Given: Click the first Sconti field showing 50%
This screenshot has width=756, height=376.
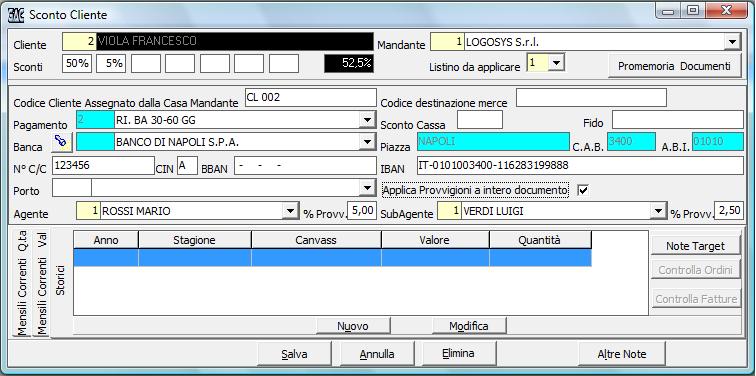Looking at the screenshot, I should click(77, 64).
